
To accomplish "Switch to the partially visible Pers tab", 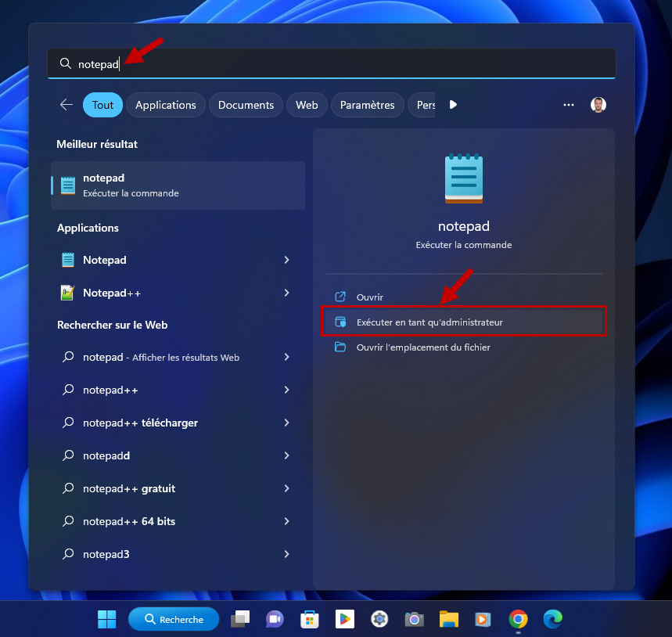I will [422, 105].
